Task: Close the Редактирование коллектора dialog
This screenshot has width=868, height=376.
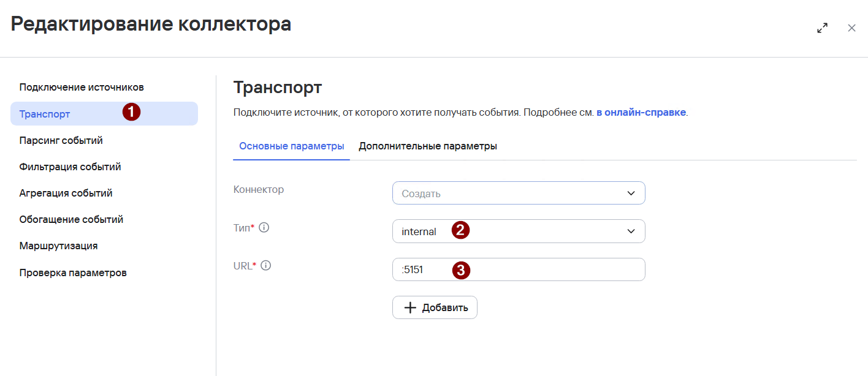Action: coord(851,28)
